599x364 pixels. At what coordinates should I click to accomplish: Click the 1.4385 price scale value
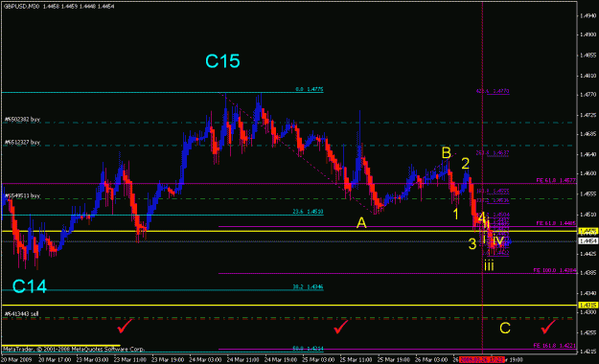click(588, 273)
